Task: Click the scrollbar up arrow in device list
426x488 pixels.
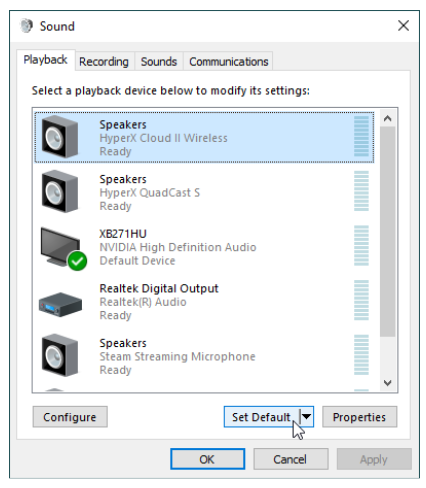Action: click(x=387, y=119)
